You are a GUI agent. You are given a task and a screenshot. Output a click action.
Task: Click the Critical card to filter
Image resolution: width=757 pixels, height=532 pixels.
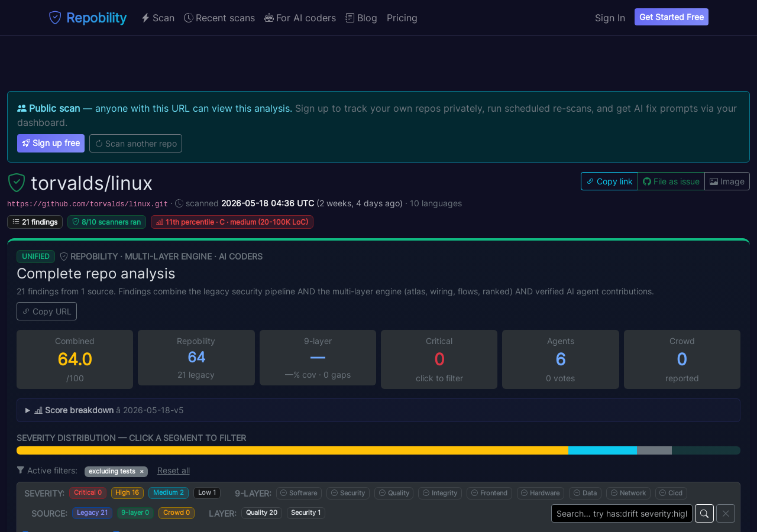pos(439,359)
